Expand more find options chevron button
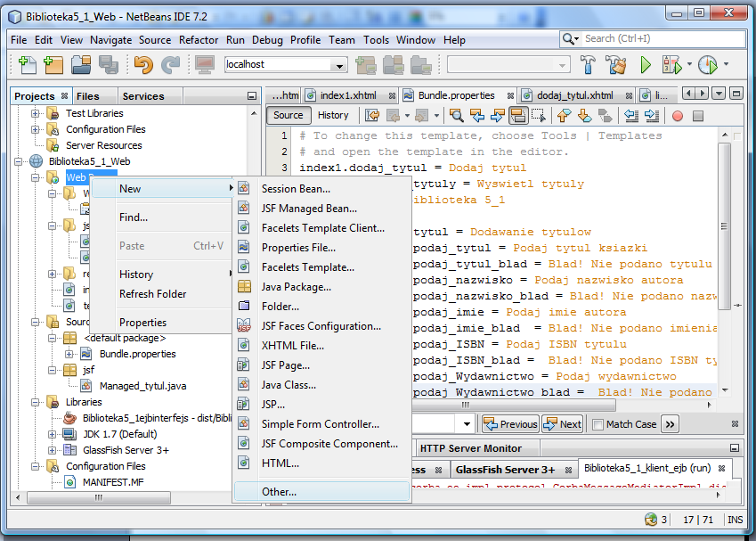This screenshot has height=541, width=756. click(x=670, y=424)
